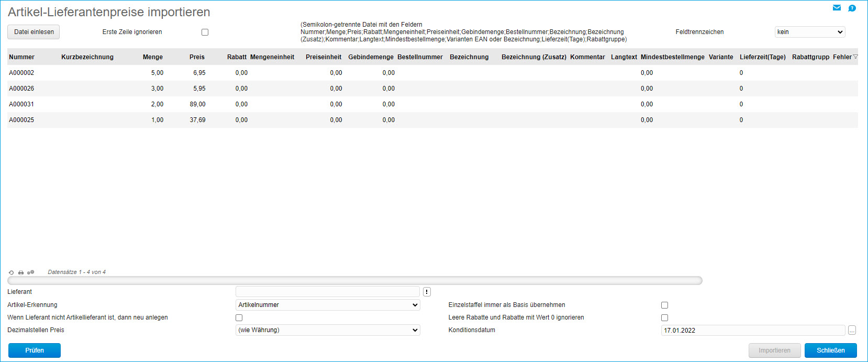Open the Dezimalstellen Preis dropdown
The image size is (868, 362).
(x=328, y=330)
